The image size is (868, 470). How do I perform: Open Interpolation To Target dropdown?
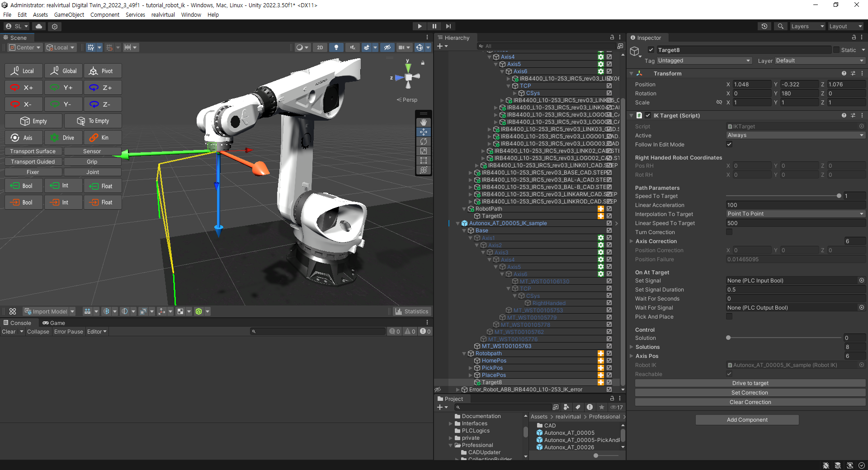[x=796, y=214]
